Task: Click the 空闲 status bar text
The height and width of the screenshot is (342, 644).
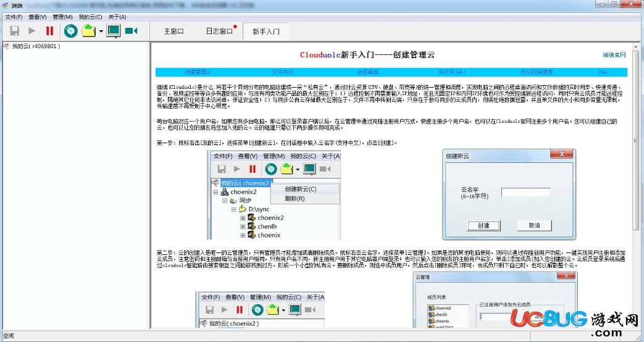Action: coord(8,336)
